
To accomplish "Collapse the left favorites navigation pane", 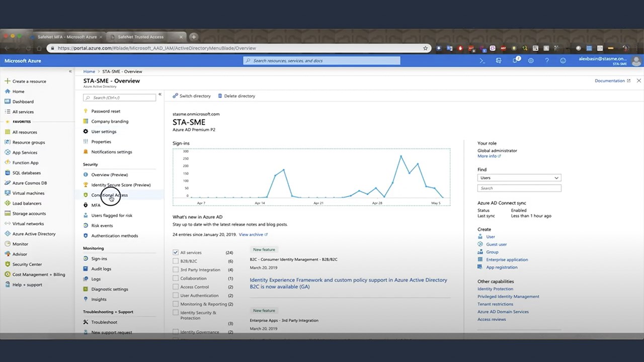I will (70, 71).
